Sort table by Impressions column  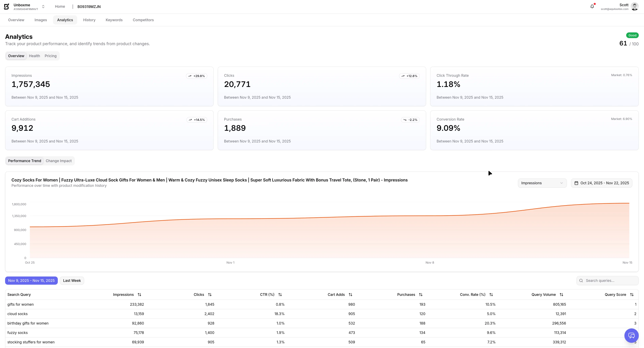(x=139, y=295)
